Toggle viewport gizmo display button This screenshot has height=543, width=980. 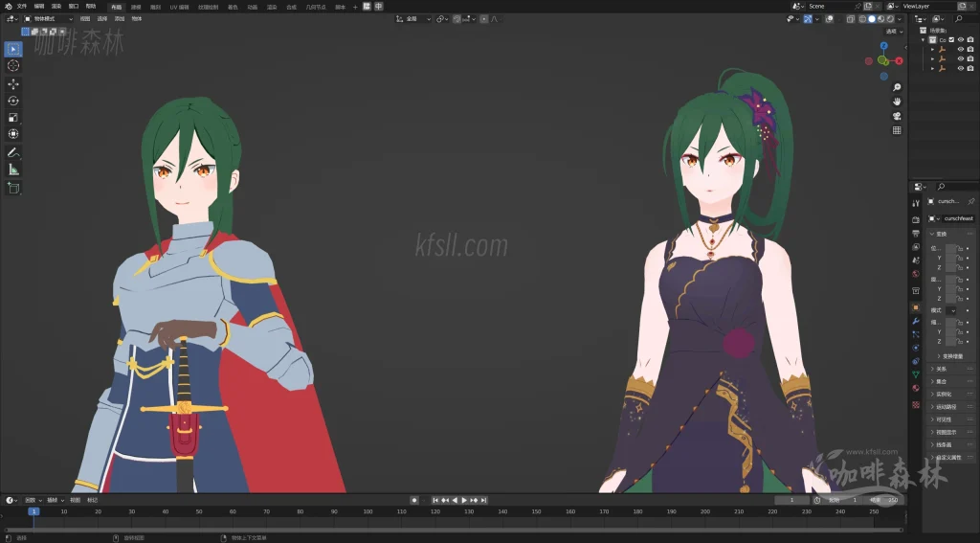(808, 19)
